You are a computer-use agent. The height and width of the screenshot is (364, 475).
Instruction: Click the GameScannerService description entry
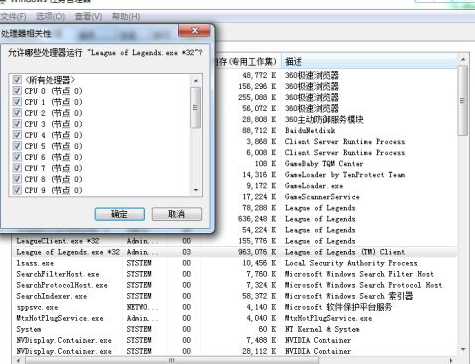322,197
